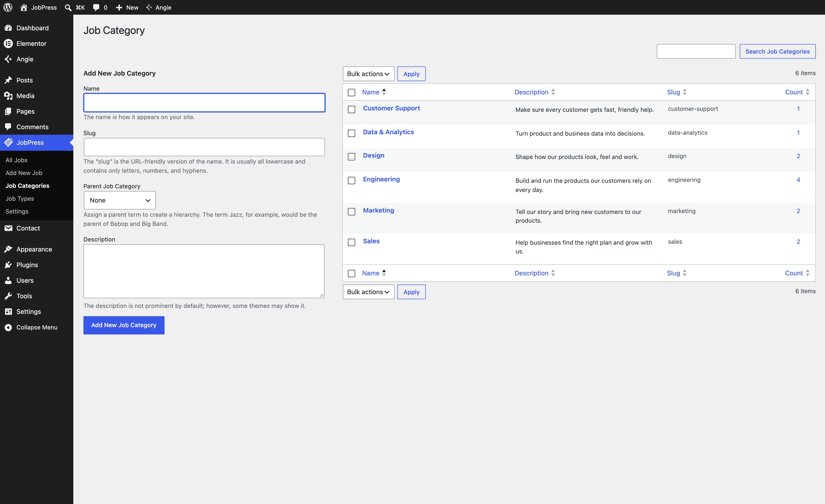
Task: Open the JobPress site home icon
Action: [x=24, y=7]
